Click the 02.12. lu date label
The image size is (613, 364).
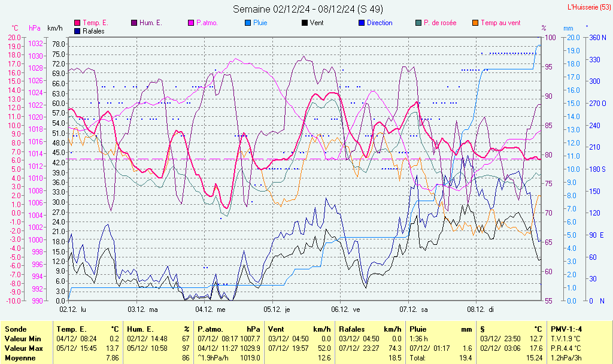pyautogui.click(x=72, y=310)
